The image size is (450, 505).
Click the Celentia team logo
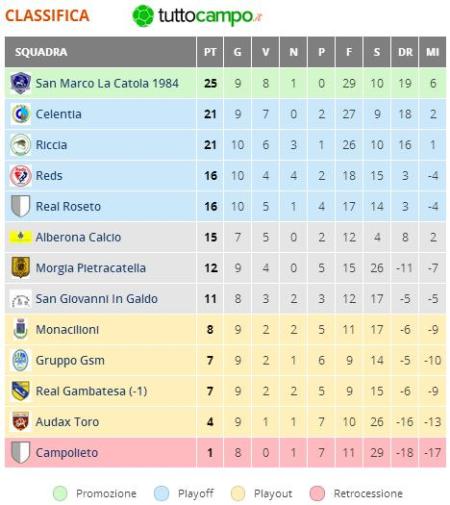(21, 114)
